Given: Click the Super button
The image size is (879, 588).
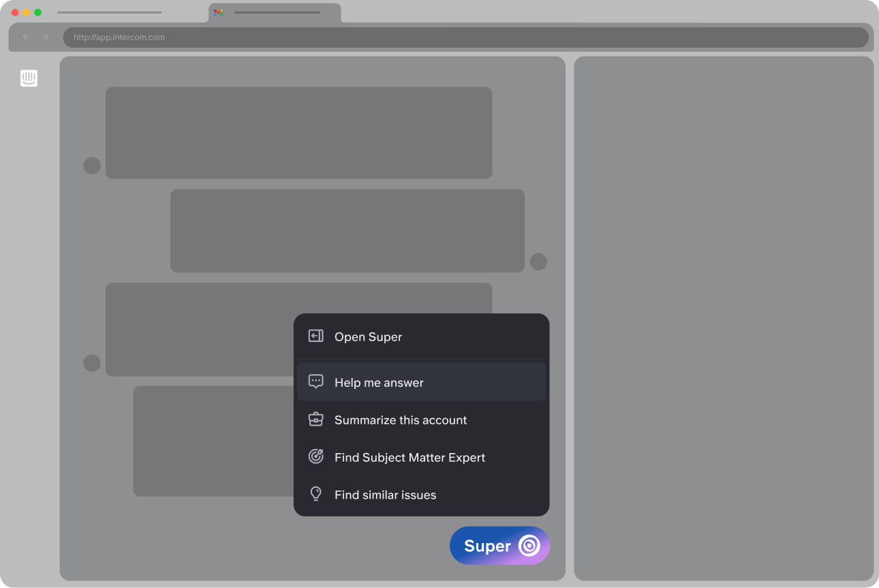Looking at the screenshot, I should tap(499, 546).
